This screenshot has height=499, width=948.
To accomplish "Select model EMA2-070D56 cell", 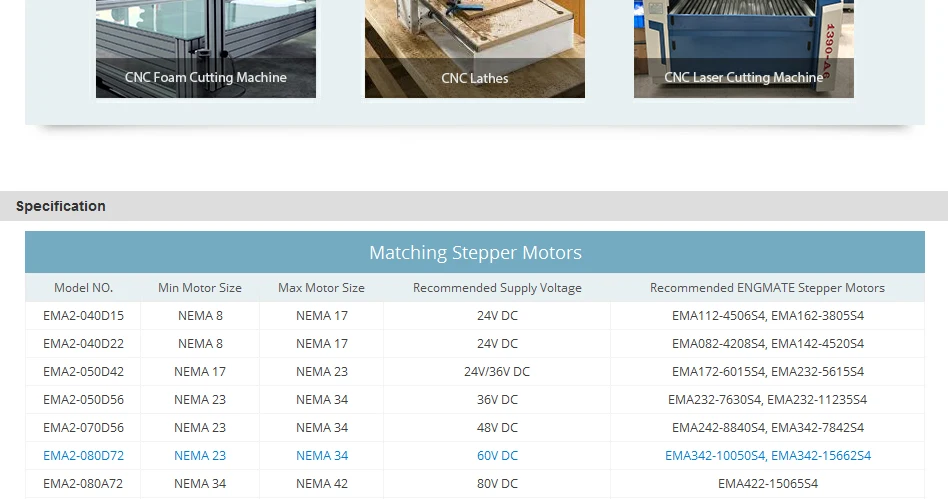I will (83, 427).
